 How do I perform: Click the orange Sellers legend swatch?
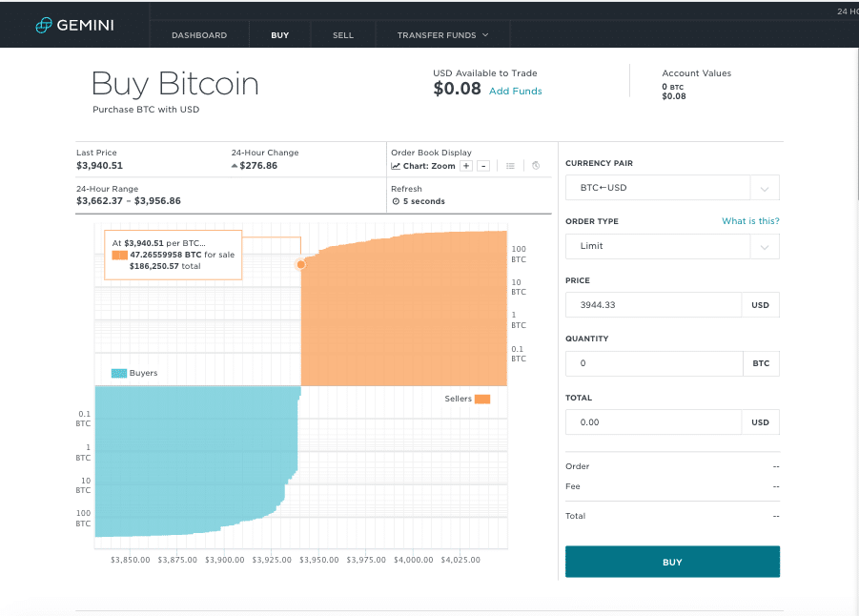click(481, 399)
